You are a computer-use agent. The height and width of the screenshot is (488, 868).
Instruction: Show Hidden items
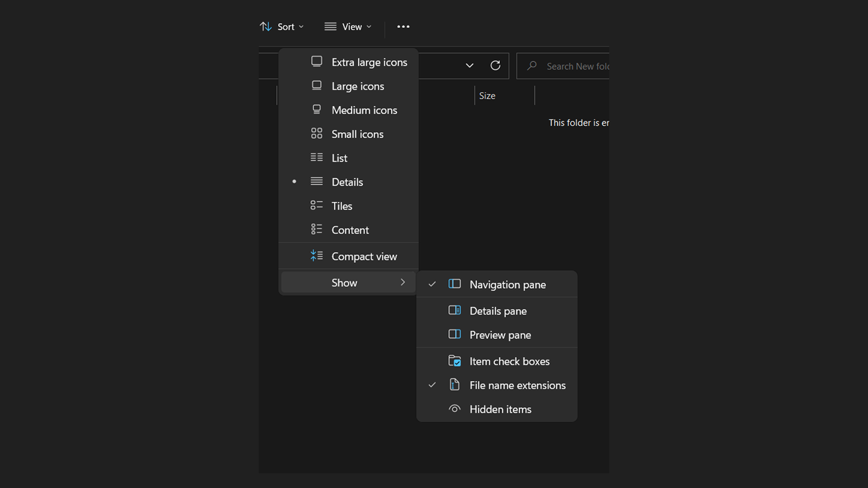point(497,409)
